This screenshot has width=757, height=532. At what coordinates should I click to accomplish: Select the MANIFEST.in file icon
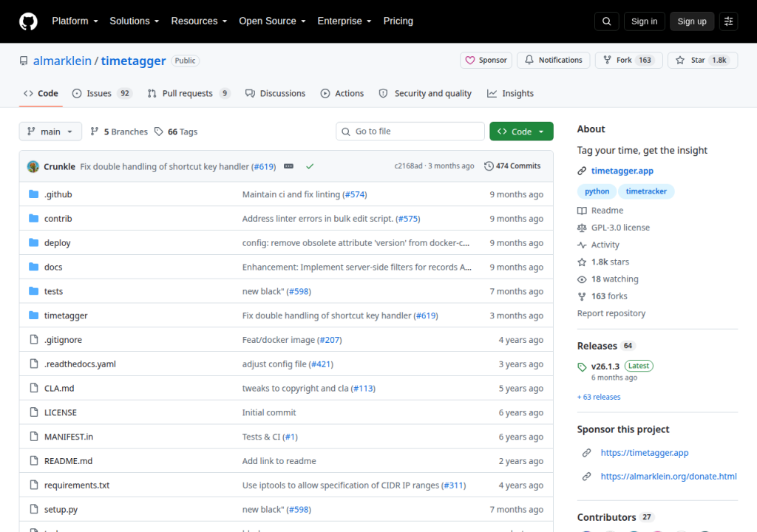pyautogui.click(x=33, y=437)
